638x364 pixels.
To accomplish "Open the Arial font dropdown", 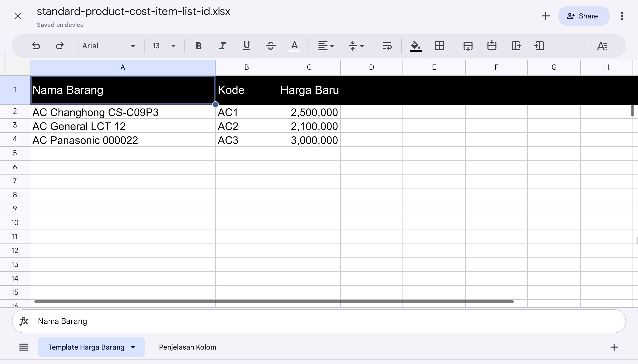I will pos(109,46).
